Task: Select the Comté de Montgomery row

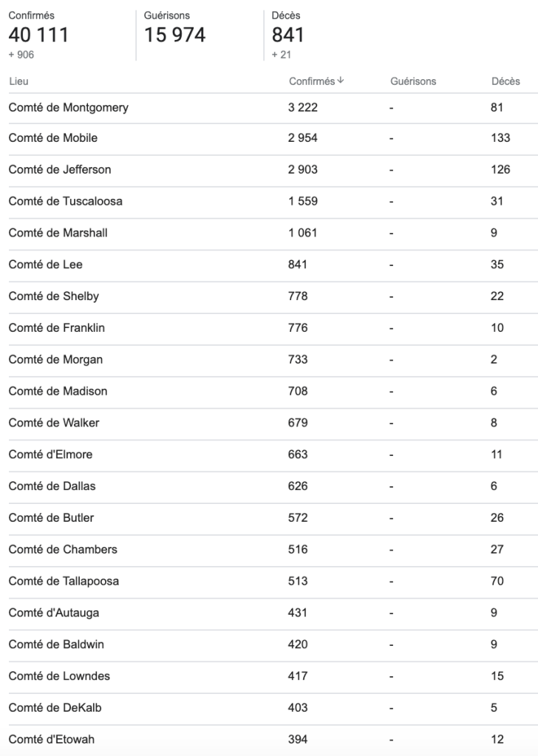Action: [x=69, y=107]
